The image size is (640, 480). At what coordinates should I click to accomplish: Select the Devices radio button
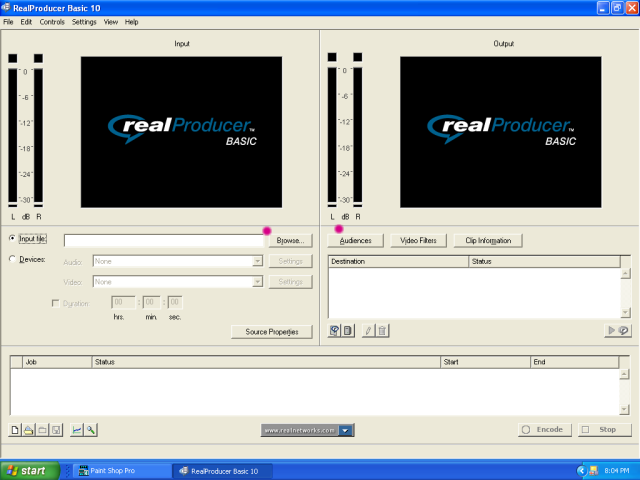(12, 259)
